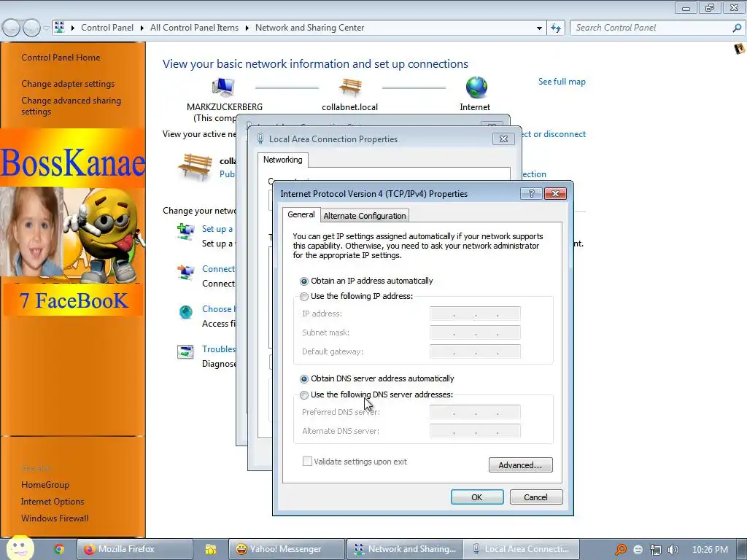The width and height of the screenshot is (747, 560).
Task: Click the Troubleshoot problems icon
Action: coord(185,352)
